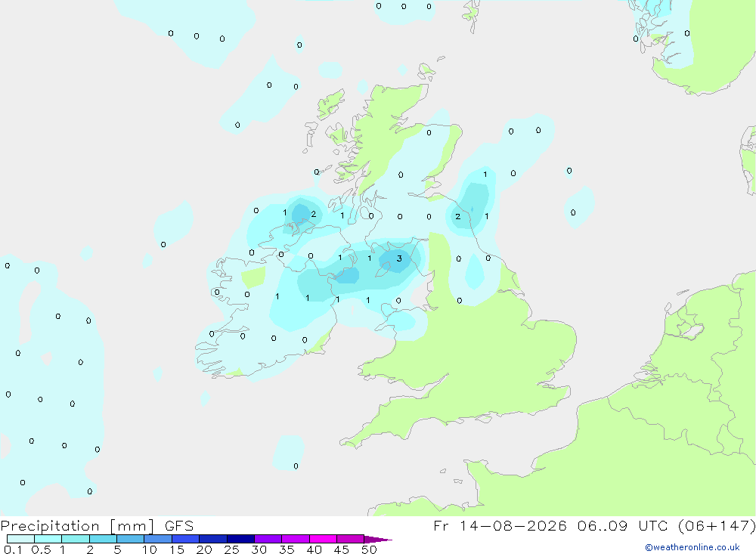Click the '(06+147)' forecast offset text
Screen dimensions: 756x554
[x=717, y=526]
